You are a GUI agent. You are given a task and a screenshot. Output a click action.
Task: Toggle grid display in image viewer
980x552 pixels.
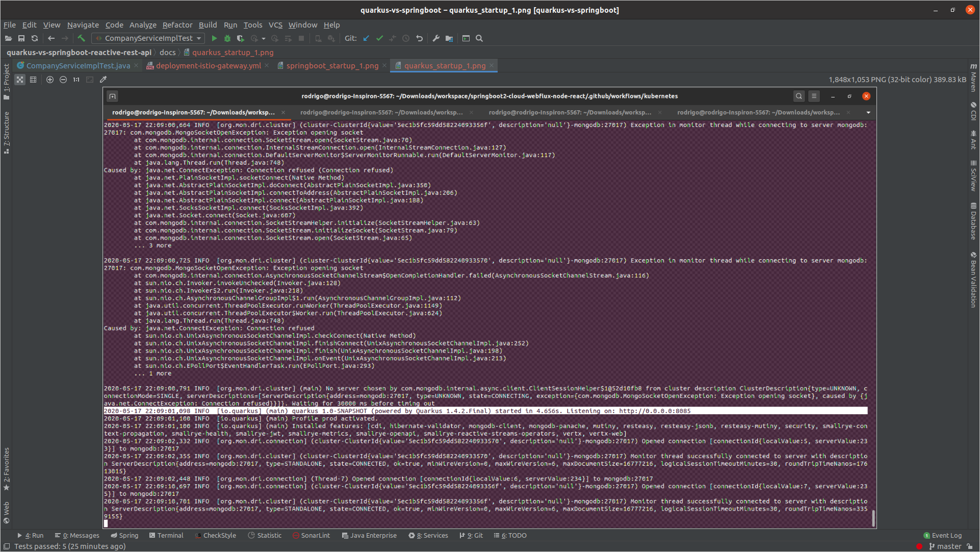pos(33,80)
